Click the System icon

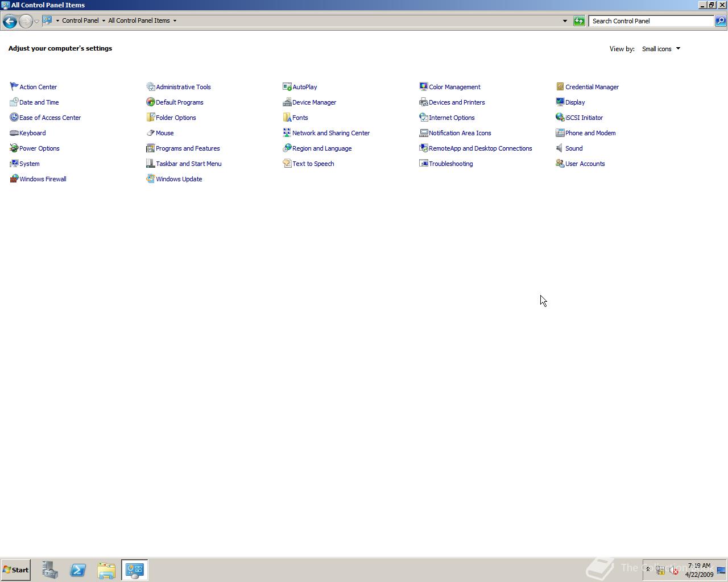(x=14, y=164)
